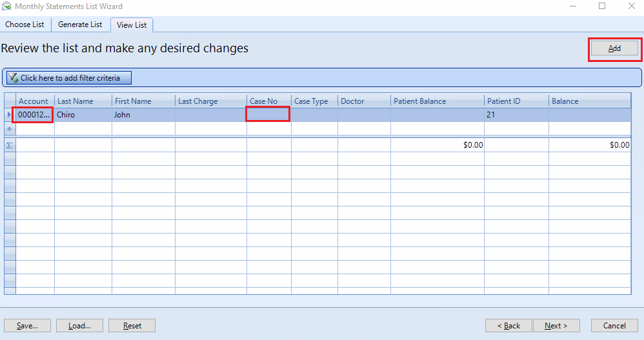The width and height of the screenshot is (644, 340).
Task: Open the Load... dialog
Action: point(79,326)
